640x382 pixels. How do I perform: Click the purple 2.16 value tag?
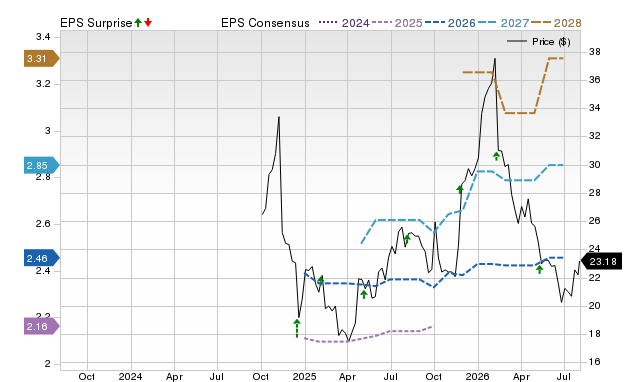(42, 326)
